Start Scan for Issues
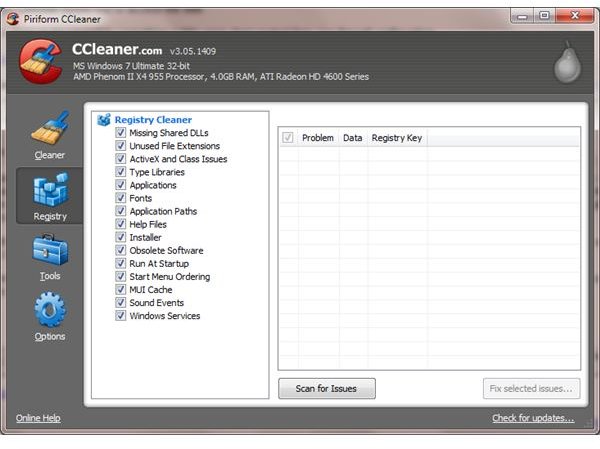This screenshot has width=600, height=449. (327, 389)
